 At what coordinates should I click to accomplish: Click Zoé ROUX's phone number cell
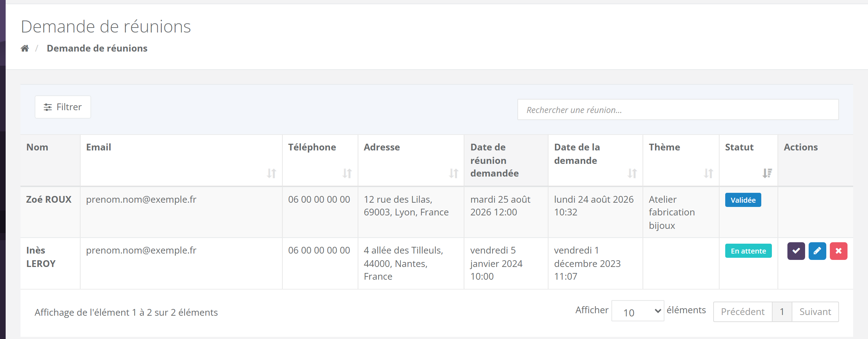point(320,212)
